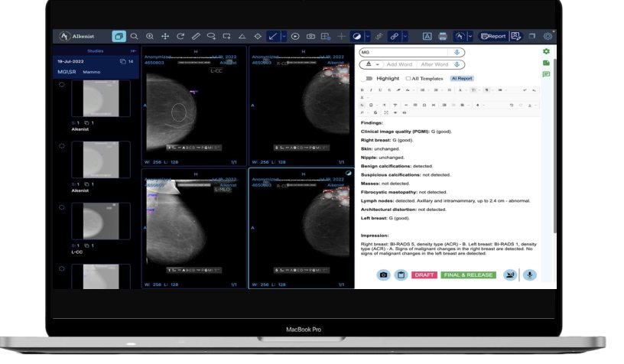Expand the arrow tool dropdown
Image resolution: width=624 pixels, height=364 pixels.
click(284, 36)
